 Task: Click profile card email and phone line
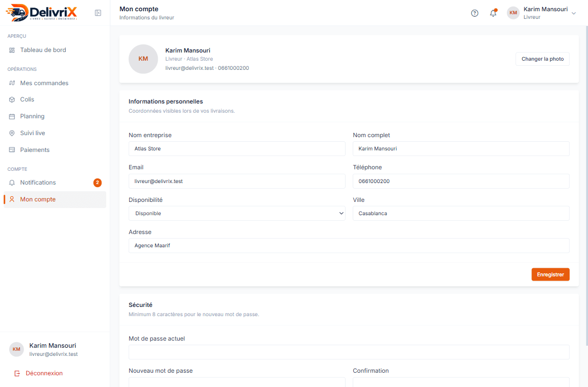[207, 68]
